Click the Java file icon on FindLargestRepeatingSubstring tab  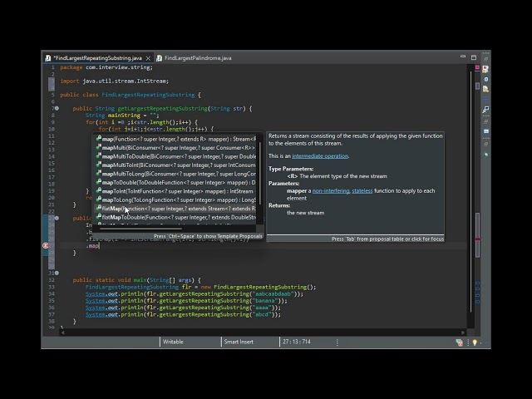coord(48,58)
